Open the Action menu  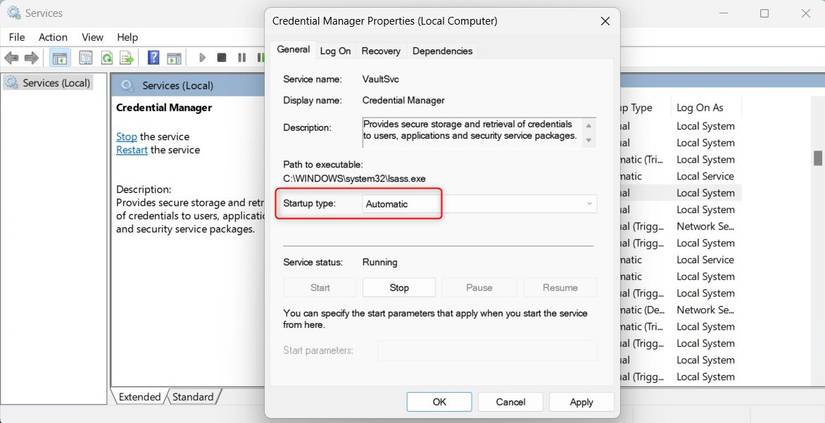point(53,37)
